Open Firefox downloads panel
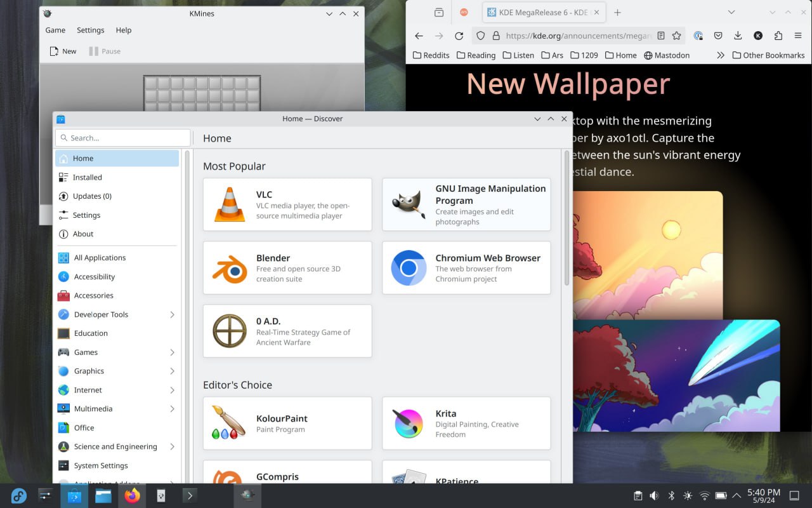 click(738, 36)
